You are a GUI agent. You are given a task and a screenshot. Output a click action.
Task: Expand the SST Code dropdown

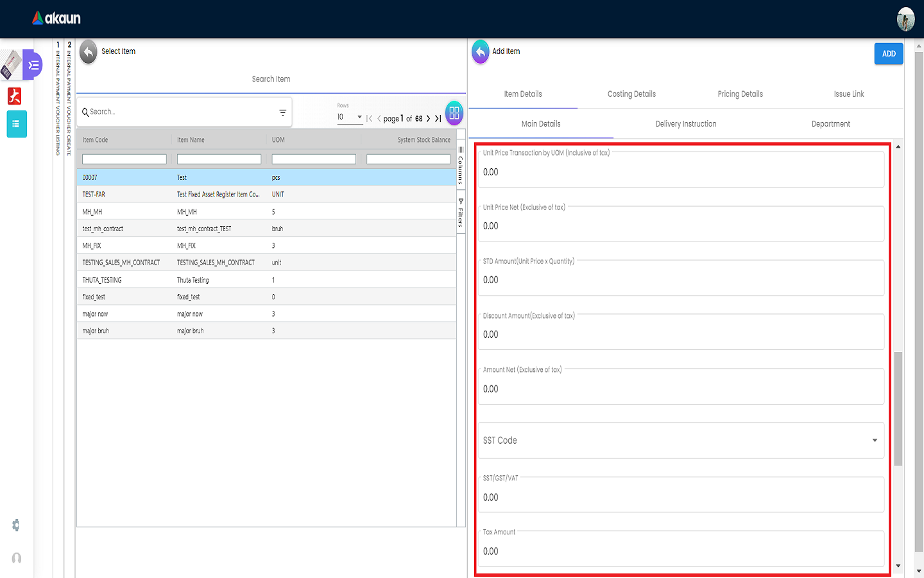point(681,441)
